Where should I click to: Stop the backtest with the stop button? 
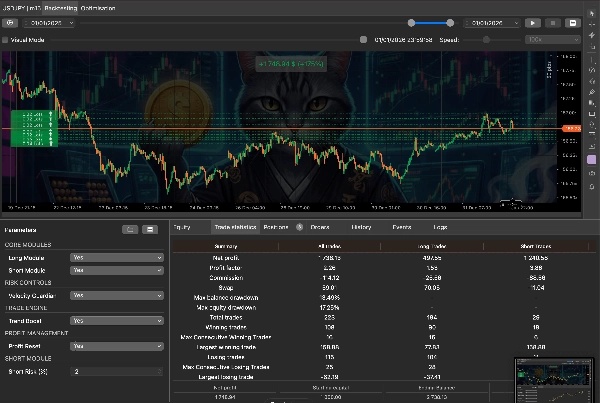(553, 23)
